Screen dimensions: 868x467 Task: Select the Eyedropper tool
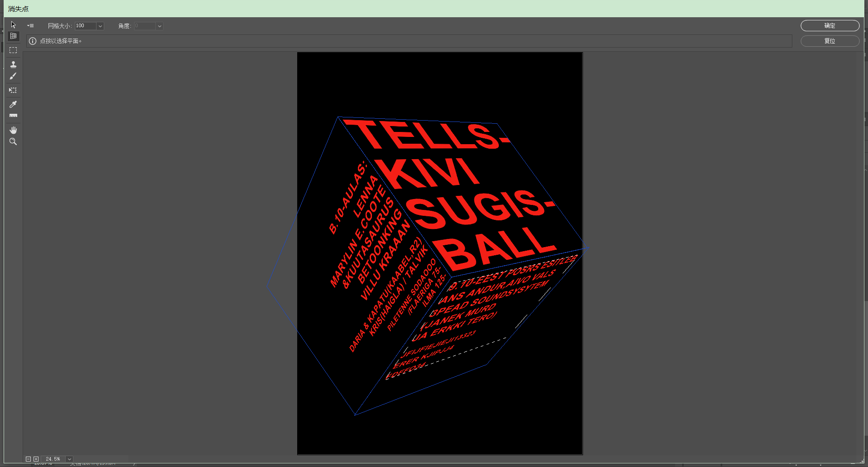[13, 104]
